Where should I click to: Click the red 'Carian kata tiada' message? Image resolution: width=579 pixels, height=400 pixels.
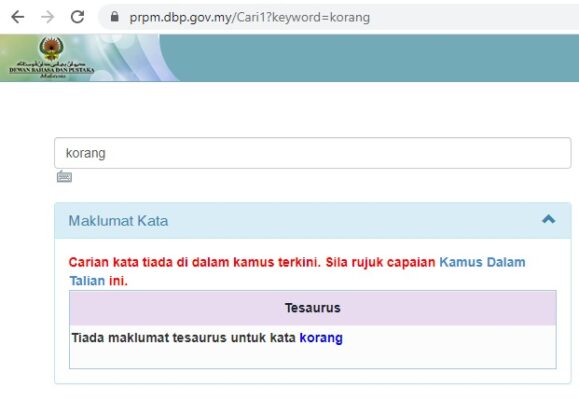[x=252, y=262]
